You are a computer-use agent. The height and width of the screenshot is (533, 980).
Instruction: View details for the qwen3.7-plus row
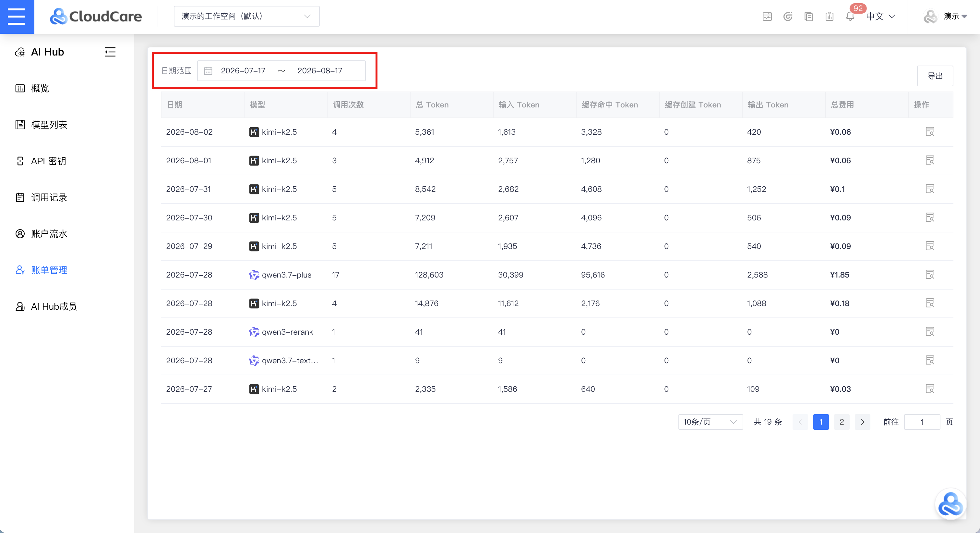930,275
